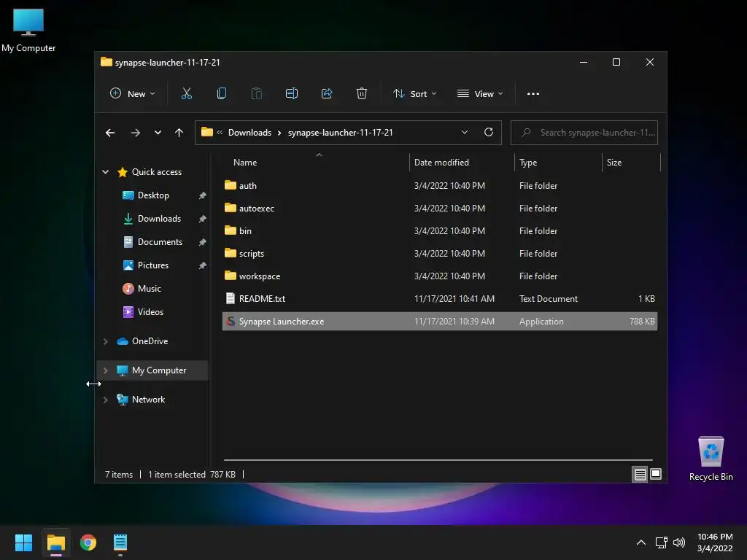The image size is (747, 560).
Task: Unpin Desktop via its pin icon
Action: [x=203, y=195]
